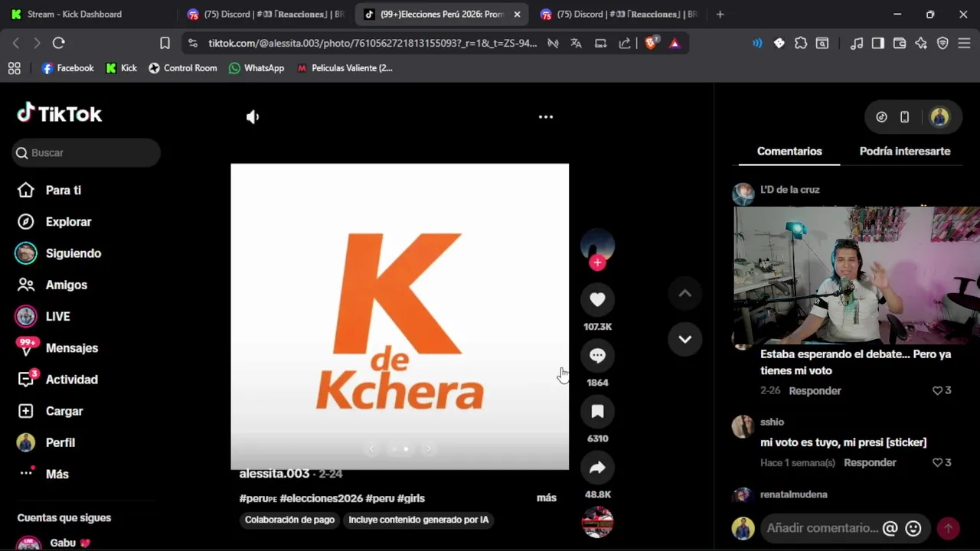Open browser translate icon
Image resolution: width=980 pixels, height=551 pixels.
pyautogui.click(x=576, y=44)
